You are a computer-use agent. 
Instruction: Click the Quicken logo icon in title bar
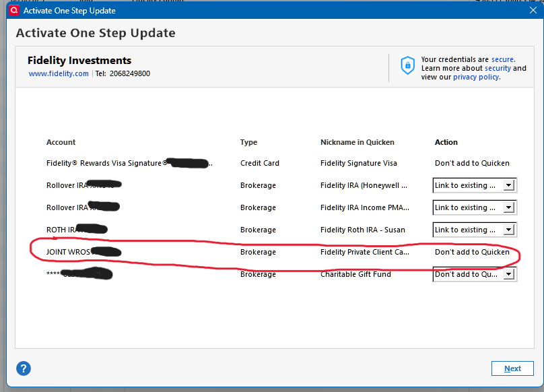[x=14, y=10]
